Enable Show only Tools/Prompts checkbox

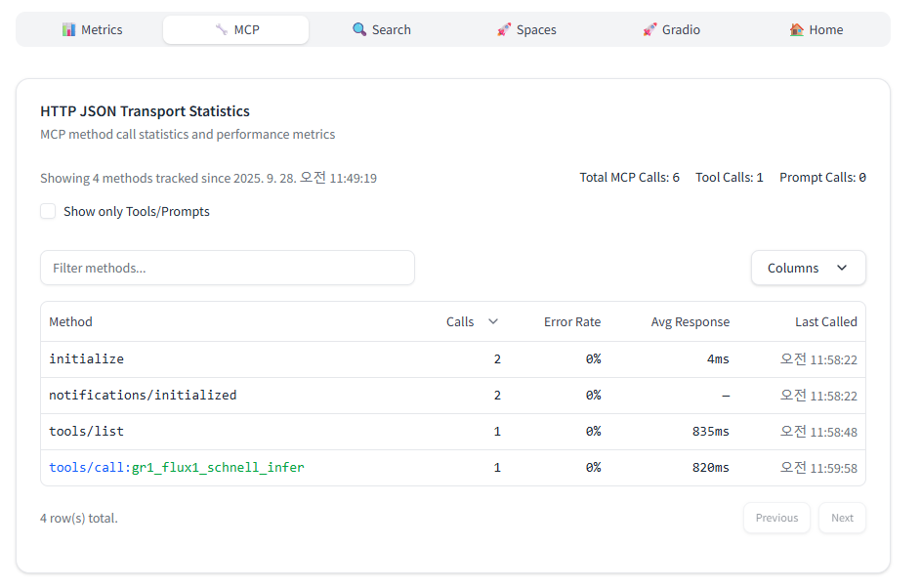click(x=48, y=212)
